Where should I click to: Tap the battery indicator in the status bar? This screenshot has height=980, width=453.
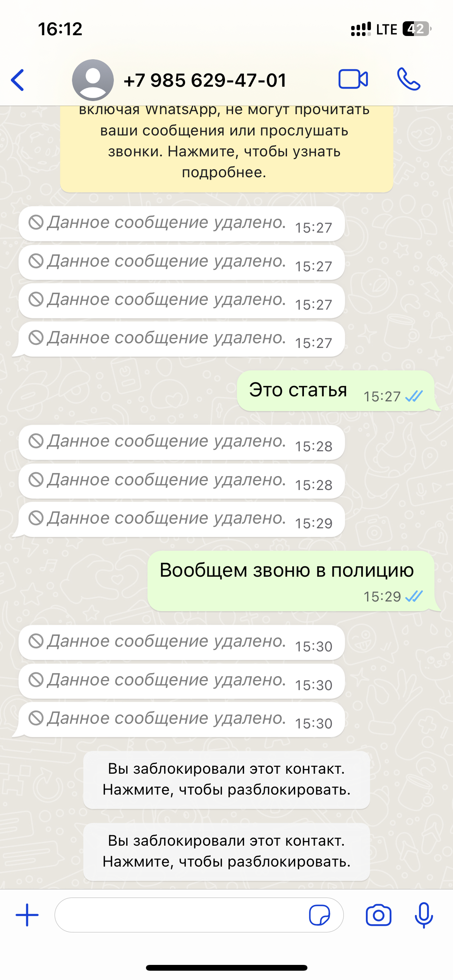point(417,29)
